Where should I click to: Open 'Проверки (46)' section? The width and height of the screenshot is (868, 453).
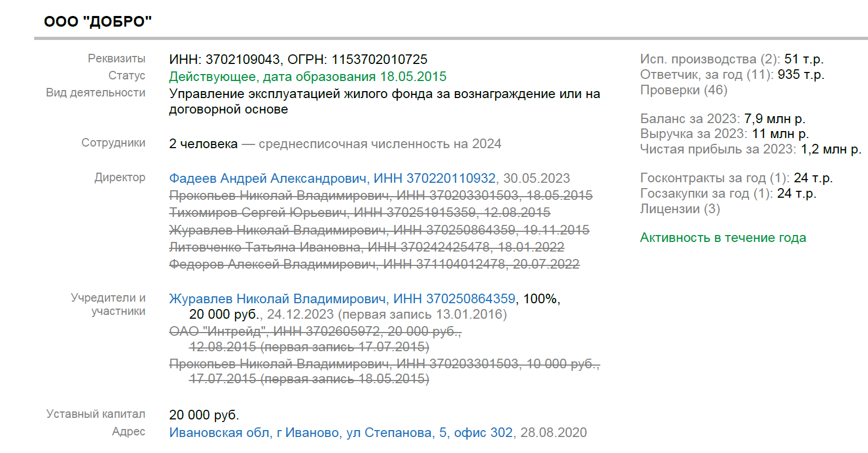pyautogui.click(x=684, y=90)
